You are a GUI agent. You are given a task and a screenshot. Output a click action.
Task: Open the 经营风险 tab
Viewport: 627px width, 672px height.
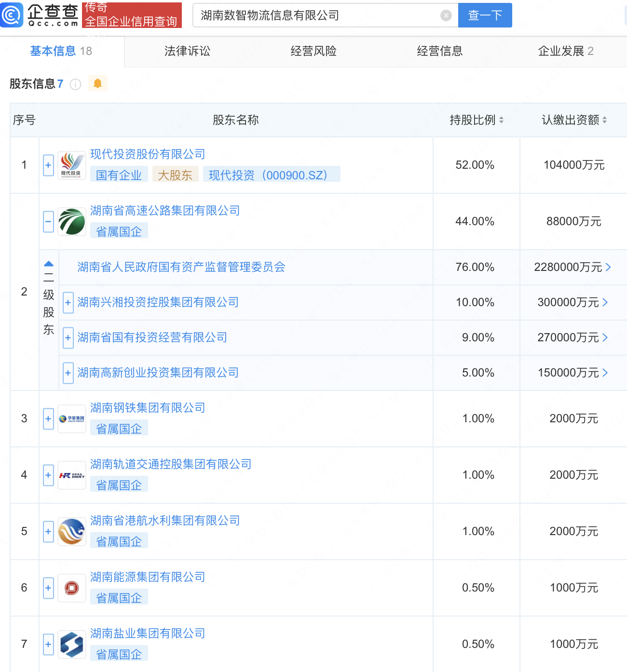pos(313,51)
